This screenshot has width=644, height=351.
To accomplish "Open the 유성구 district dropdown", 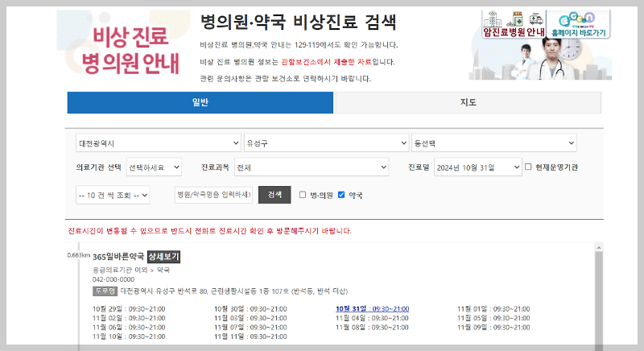I will [x=327, y=142].
